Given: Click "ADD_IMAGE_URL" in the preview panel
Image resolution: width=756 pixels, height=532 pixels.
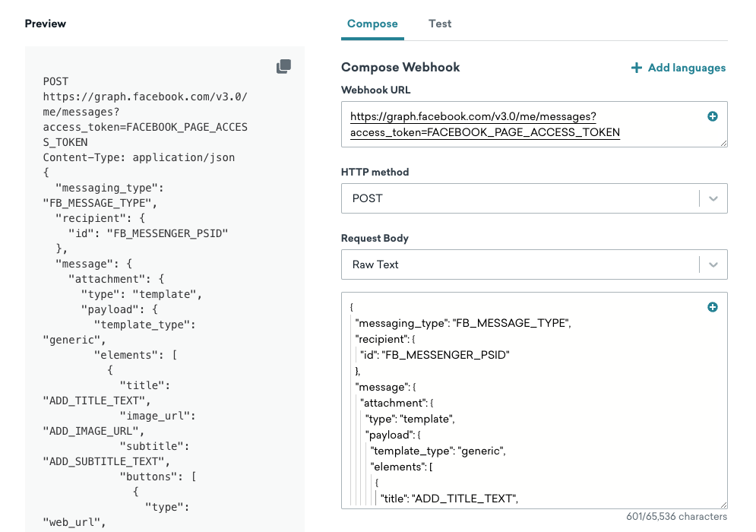Looking at the screenshot, I should [x=93, y=431].
